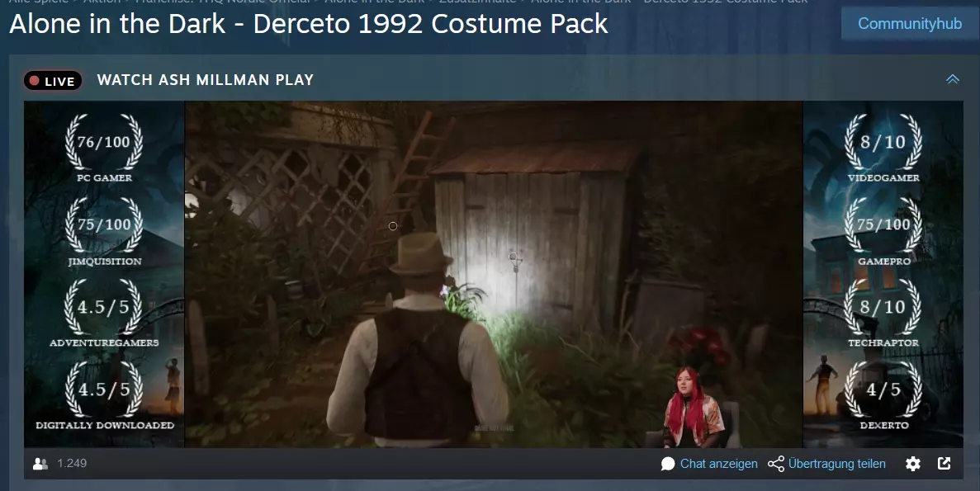The image size is (980, 491).
Task: Click 'WATCH ASH MILLMAN PLAY' heading
Action: point(205,80)
